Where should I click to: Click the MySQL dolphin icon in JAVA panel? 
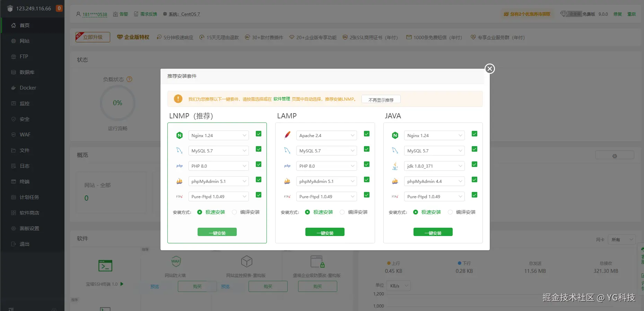[395, 151]
